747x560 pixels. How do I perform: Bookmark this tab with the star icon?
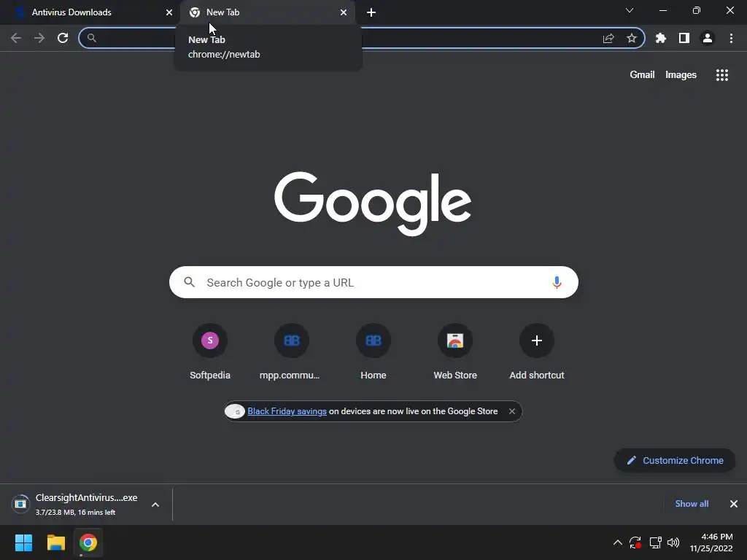click(x=632, y=38)
